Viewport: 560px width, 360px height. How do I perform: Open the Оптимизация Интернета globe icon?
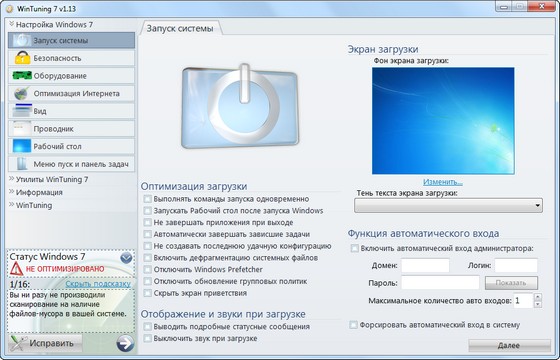pyautogui.click(x=21, y=93)
